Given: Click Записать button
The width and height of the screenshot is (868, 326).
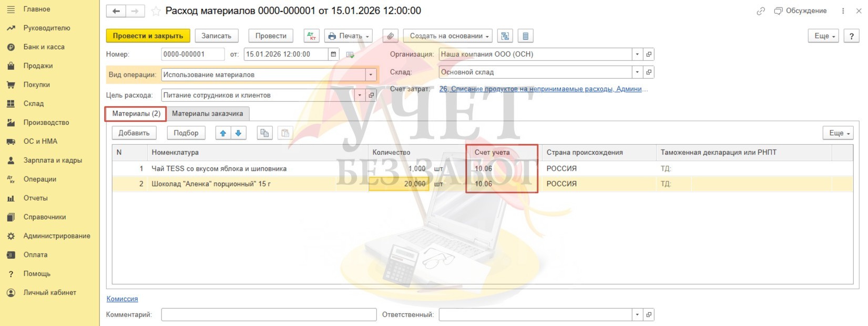Looking at the screenshot, I should click(217, 36).
